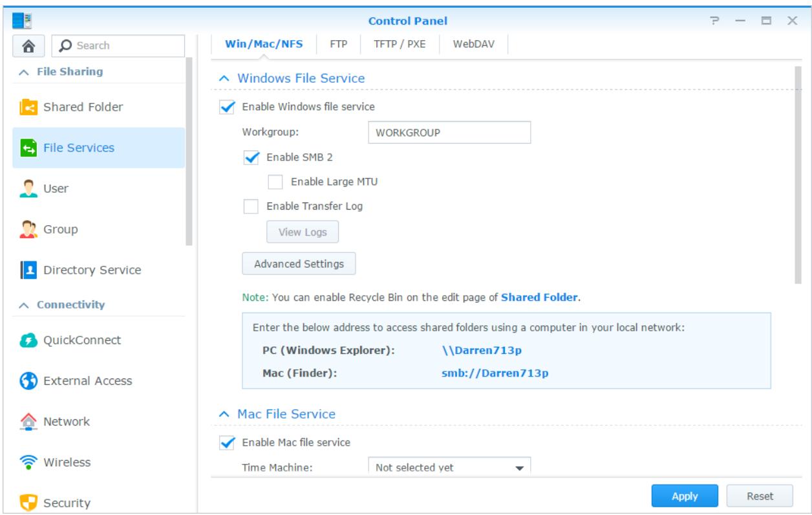The image size is (812, 515).
Task: Open the Time Machine dropdown
Action: (x=449, y=467)
